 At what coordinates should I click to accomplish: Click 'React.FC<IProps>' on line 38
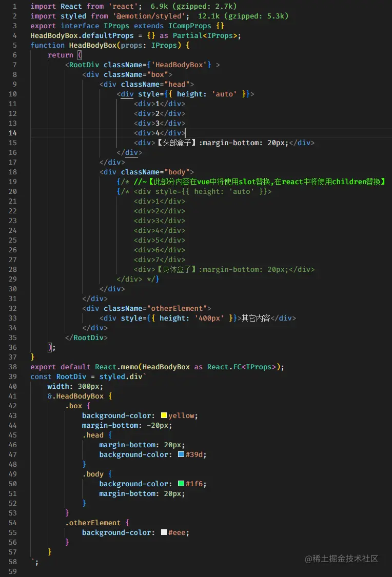pos(242,367)
